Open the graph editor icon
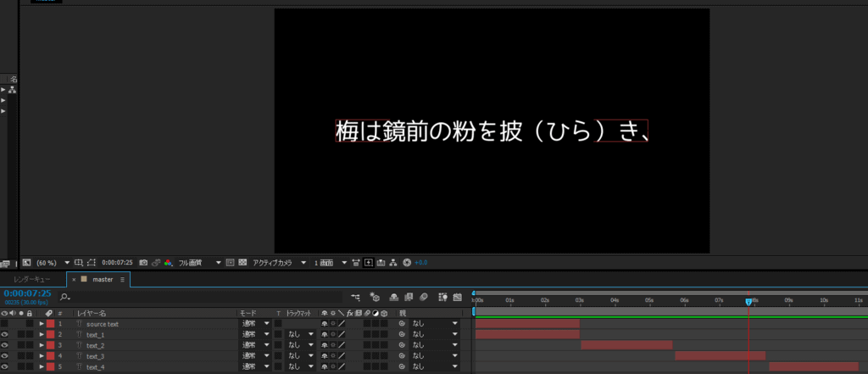This screenshot has height=374, width=868. (458, 297)
